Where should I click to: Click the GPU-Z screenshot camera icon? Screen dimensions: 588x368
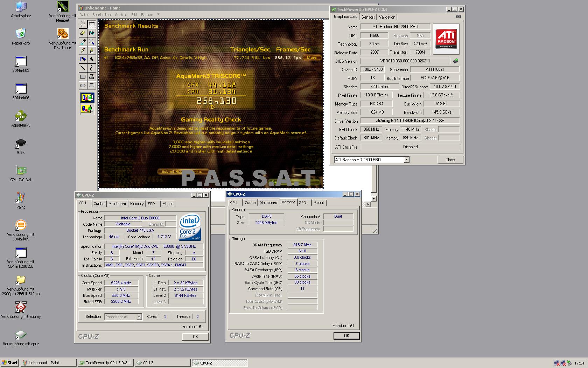click(x=458, y=16)
